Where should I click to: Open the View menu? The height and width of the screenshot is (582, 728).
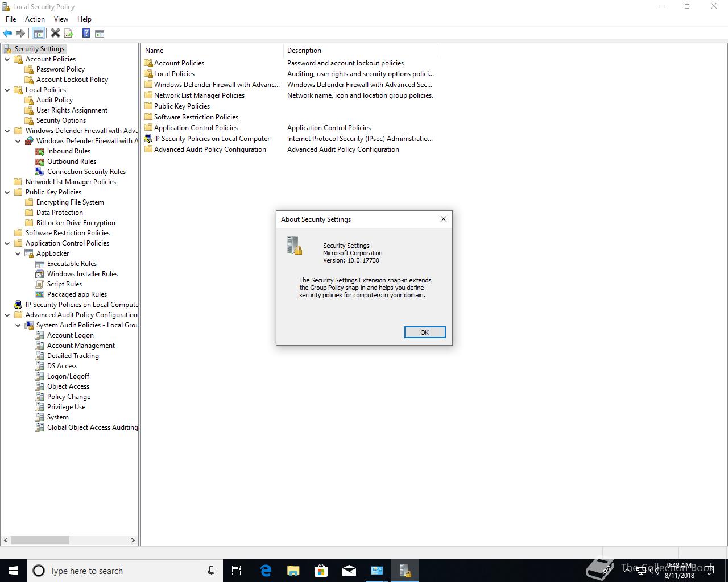[x=61, y=19]
